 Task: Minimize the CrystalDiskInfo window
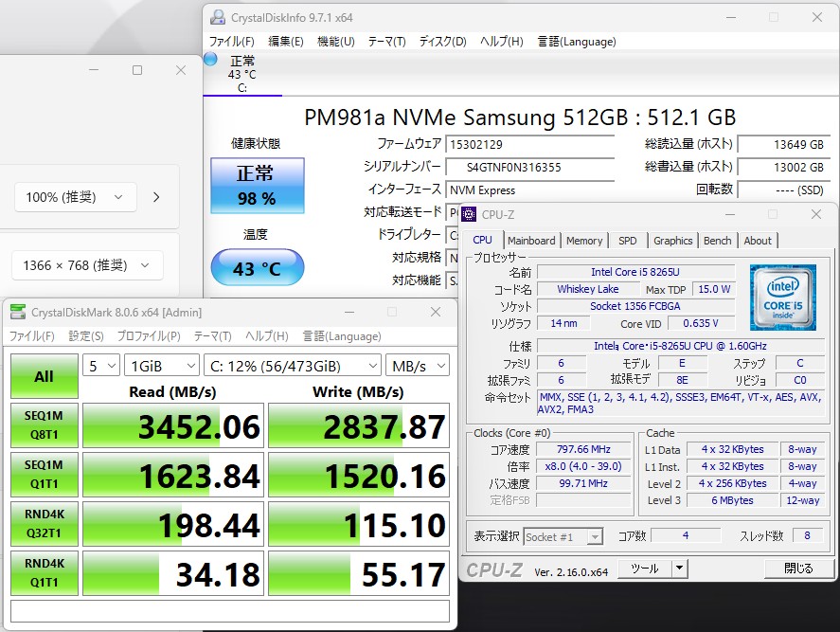pos(731,17)
